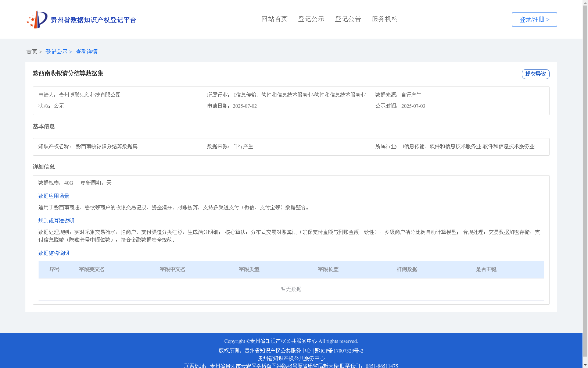Click the 序号 column header
Image resolution: width=588 pixels, height=368 pixels.
(55, 269)
